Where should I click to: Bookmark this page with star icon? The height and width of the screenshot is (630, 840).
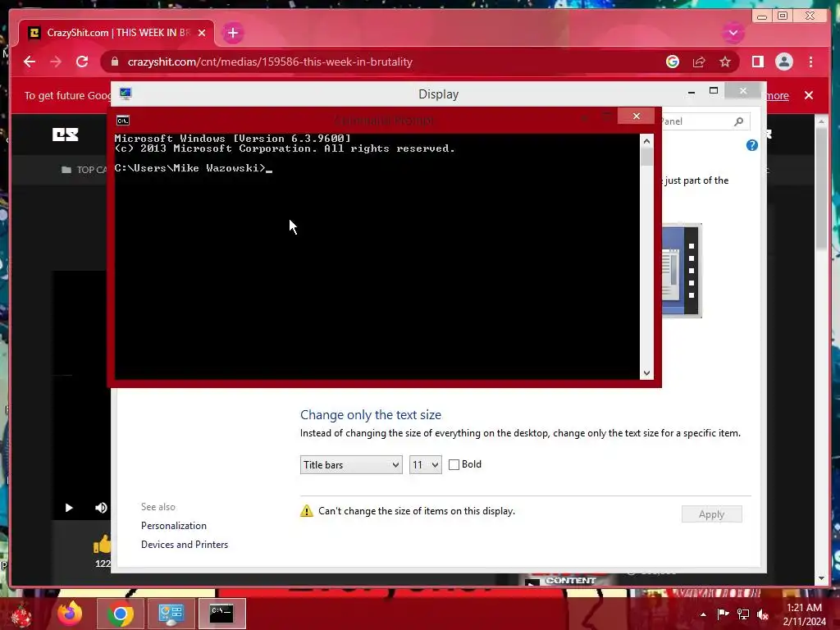coord(725,62)
